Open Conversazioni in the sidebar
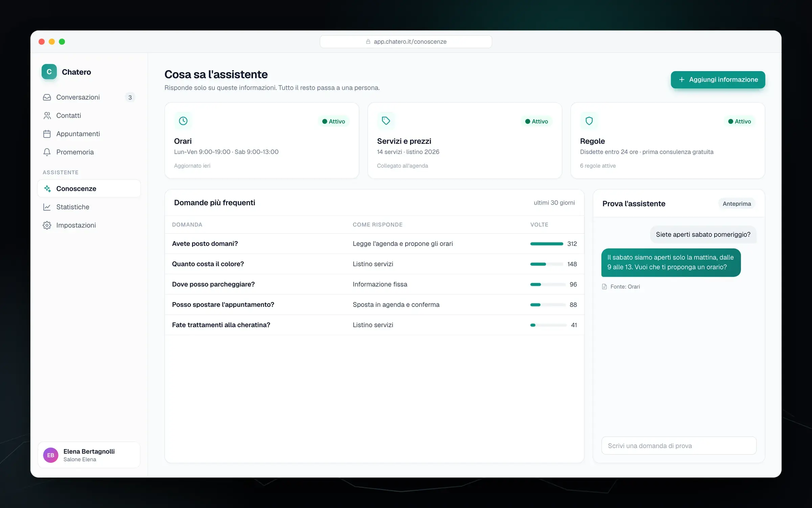This screenshot has height=508, width=812. [89, 97]
